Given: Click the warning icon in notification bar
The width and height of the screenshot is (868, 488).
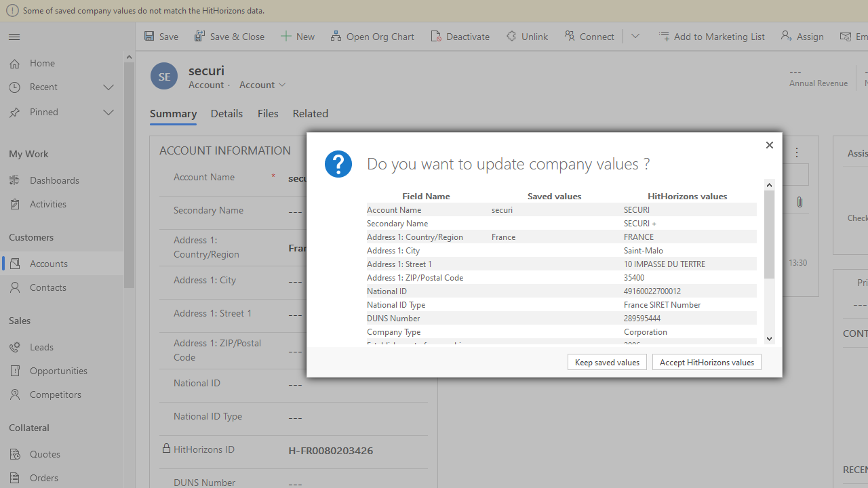Looking at the screenshot, I should (x=12, y=10).
